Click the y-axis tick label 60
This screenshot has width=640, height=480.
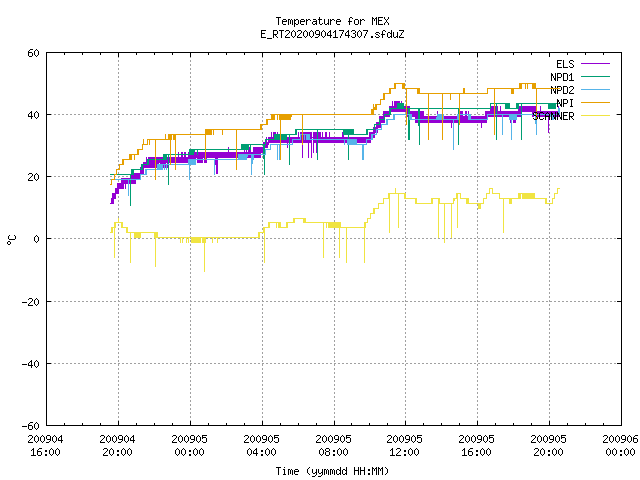click(x=33, y=53)
